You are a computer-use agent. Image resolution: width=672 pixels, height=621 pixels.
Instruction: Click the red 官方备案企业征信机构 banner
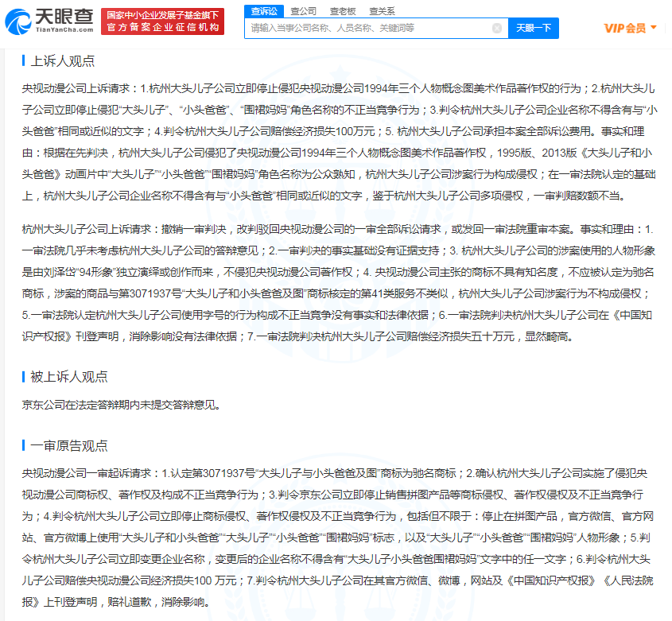(x=163, y=21)
